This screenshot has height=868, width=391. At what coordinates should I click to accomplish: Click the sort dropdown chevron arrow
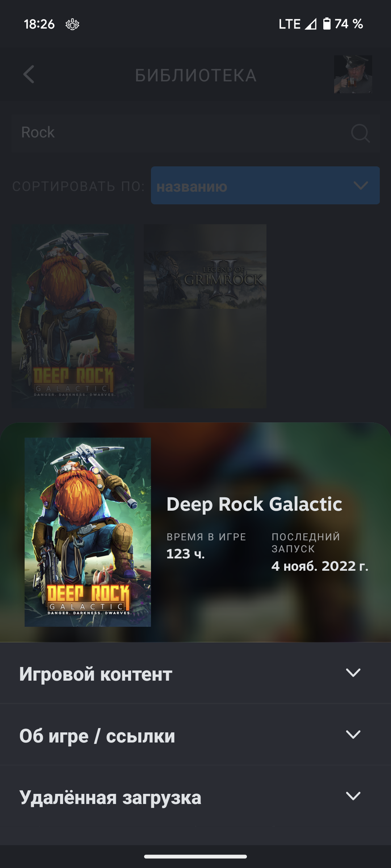pos(361,186)
